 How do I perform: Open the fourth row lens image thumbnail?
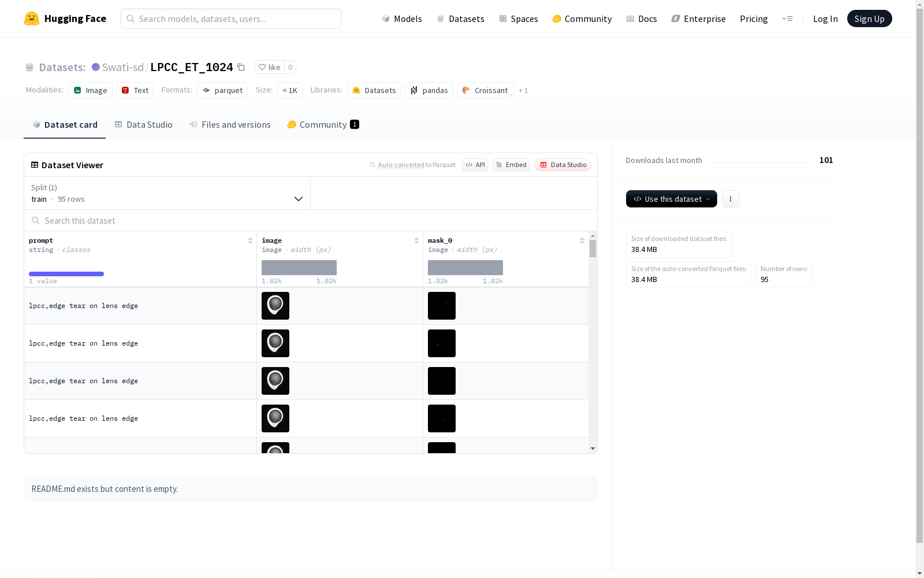[275, 418]
